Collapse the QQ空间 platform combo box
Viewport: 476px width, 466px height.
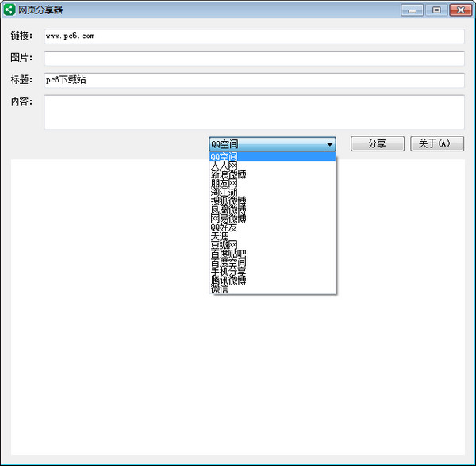[273, 144]
